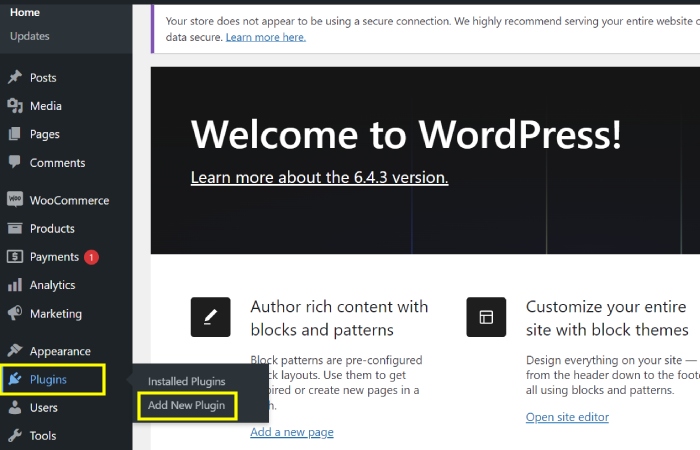Click the Open site editor link
The width and height of the screenshot is (700, 450).
[567, 417]
